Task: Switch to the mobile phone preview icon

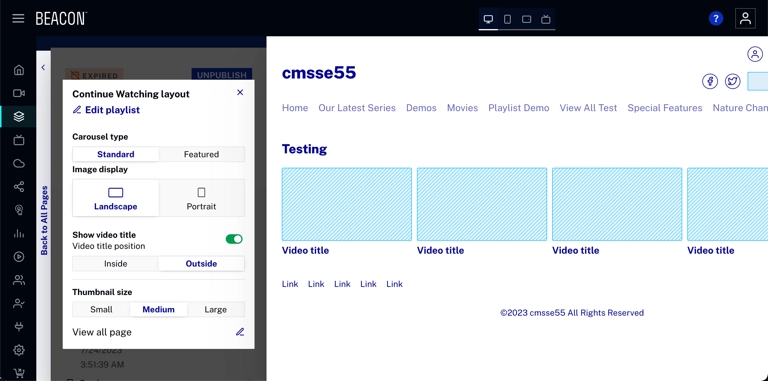Action: [x=507, y=19]
